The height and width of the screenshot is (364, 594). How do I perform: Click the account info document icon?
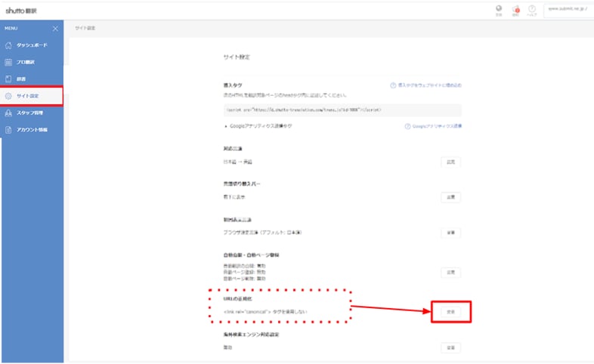point(8,130)
